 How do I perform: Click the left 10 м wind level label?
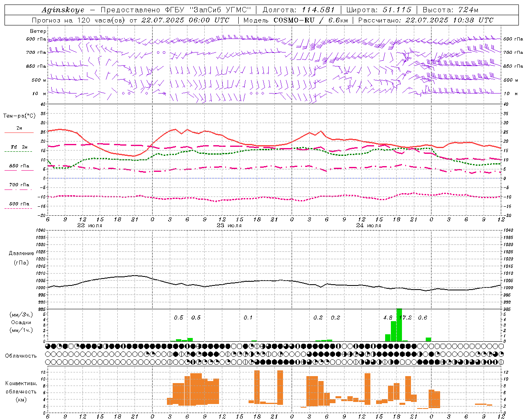tap(39, 94)
